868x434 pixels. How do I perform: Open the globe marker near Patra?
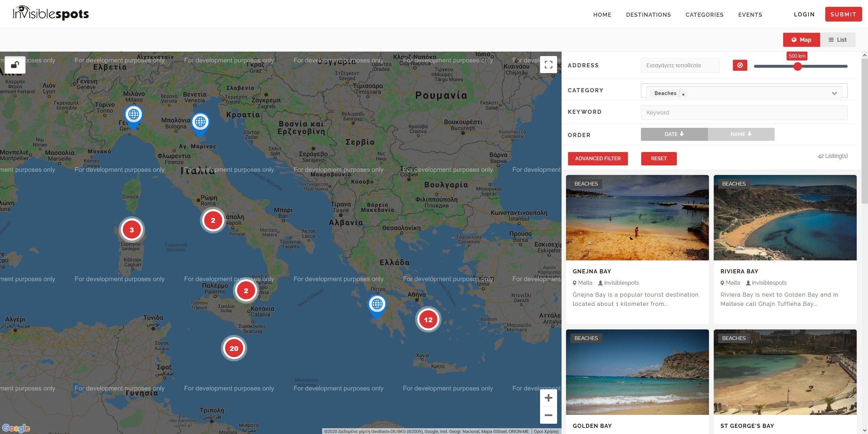click(x=377, y=307)
